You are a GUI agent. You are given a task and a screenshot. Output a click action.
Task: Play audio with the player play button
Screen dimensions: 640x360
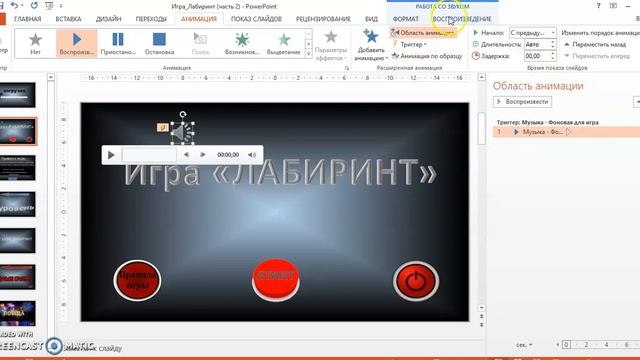(x=111, y=155)
